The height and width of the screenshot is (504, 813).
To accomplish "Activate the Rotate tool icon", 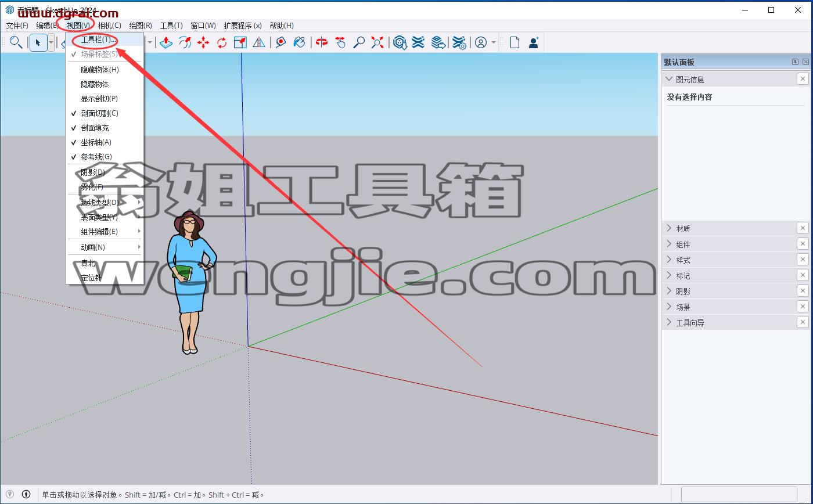I will pyautogui.click(x=222, y=42).
